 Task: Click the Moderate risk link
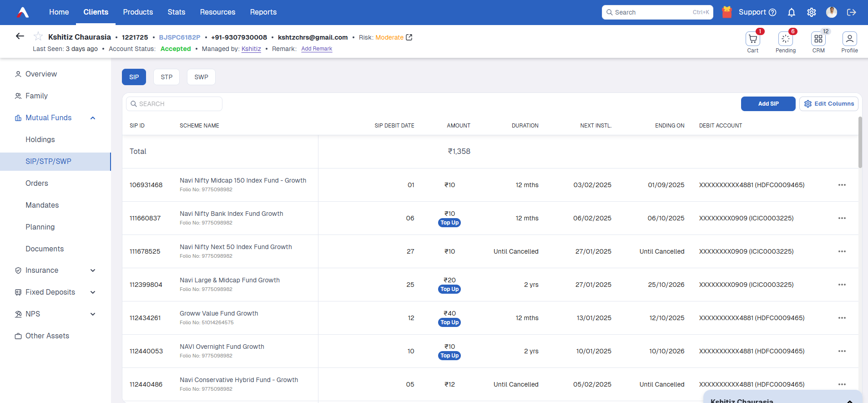click(389, 37)
